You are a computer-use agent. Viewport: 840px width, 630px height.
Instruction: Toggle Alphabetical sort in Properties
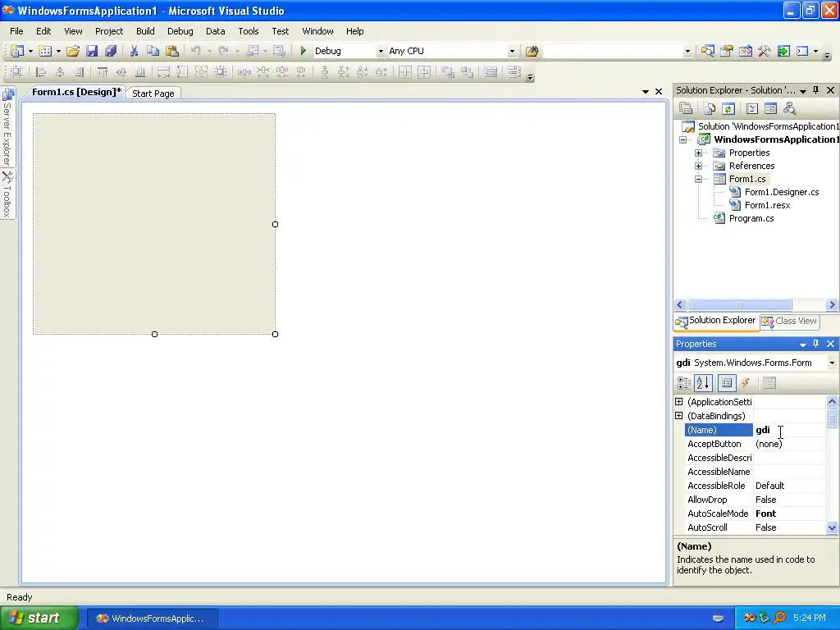[x=703, y=382]
